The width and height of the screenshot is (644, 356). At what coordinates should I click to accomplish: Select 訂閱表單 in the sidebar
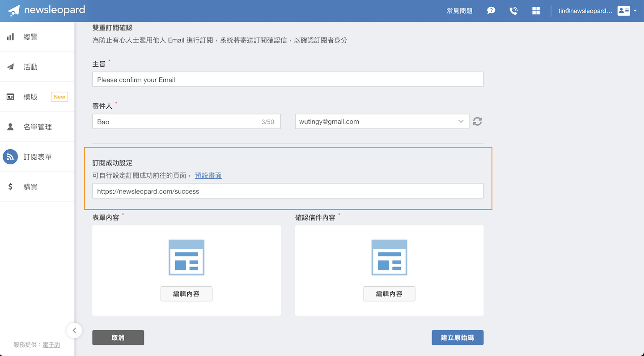point(37,157)
